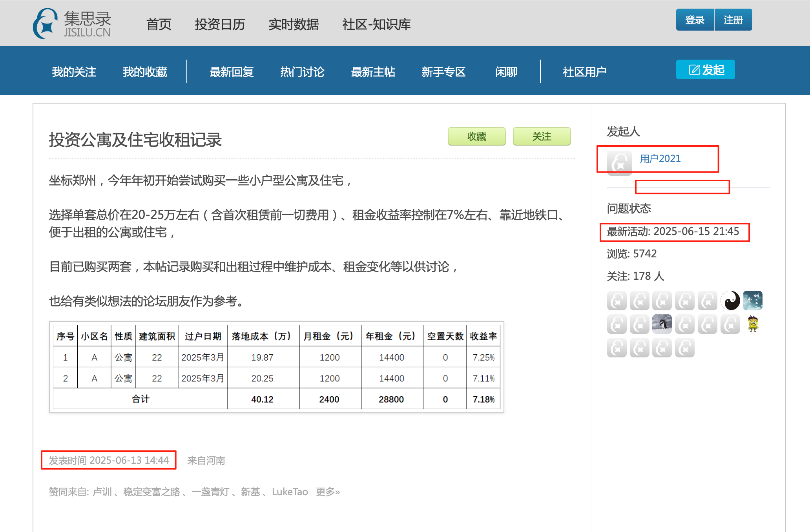Open the upvoter 稳定变富之路 link

pyautogui.click(x=151, y=492)
